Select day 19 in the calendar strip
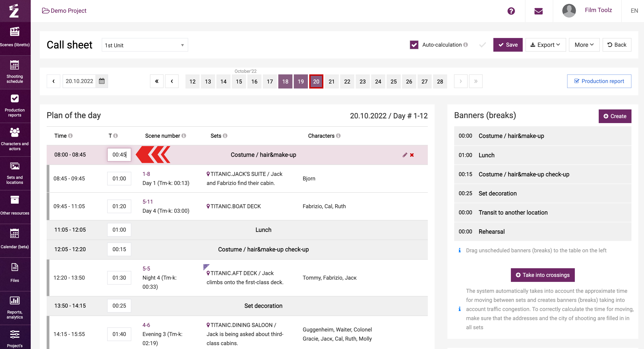The image size is (644, 349). coord(301,81)
